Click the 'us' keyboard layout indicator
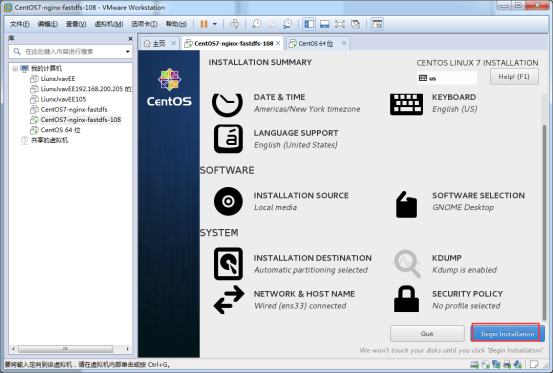 coord(447,78)
